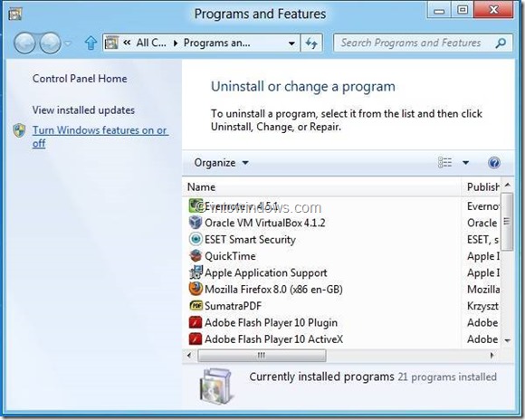Image resolution: width=525 pixels, height=420 pixels.
Task: Click the Mozilla publisher cell
Action: pos(483,290)
